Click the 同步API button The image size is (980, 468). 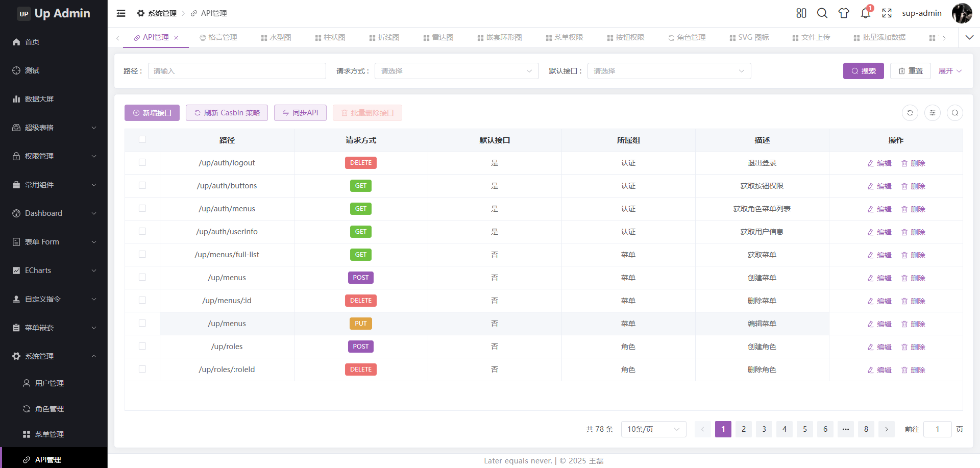pos(300,113)
